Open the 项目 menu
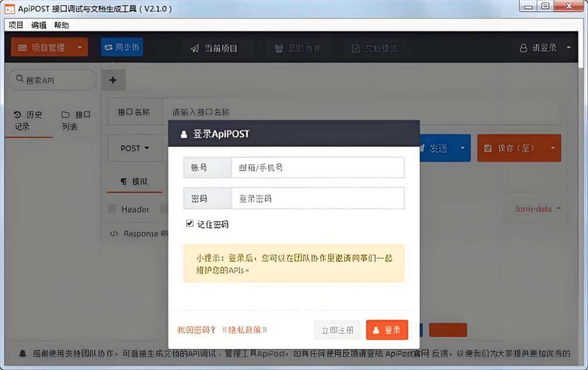The height and width of the screenshot is (370, 588). click(x=16, y=25)
